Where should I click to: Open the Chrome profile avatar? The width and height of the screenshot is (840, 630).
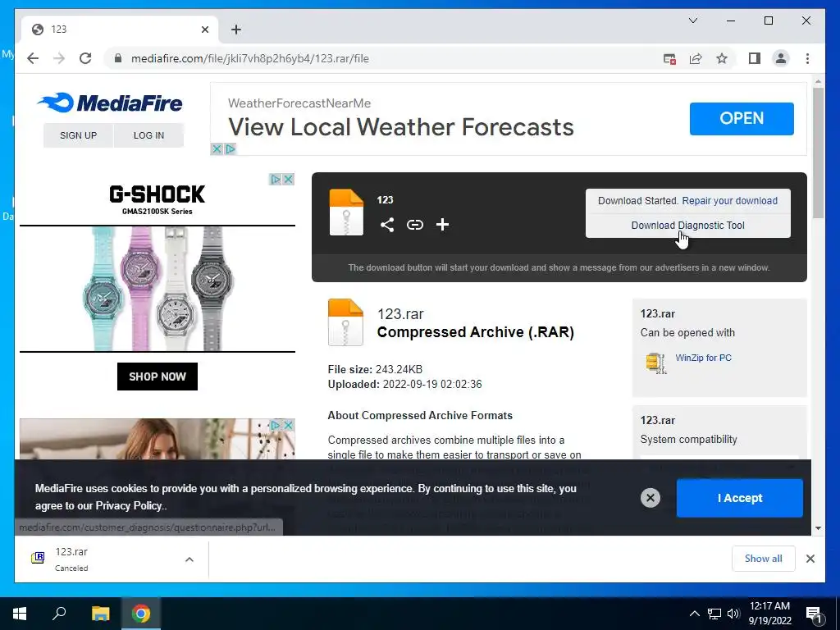click(x=781, y=58)
